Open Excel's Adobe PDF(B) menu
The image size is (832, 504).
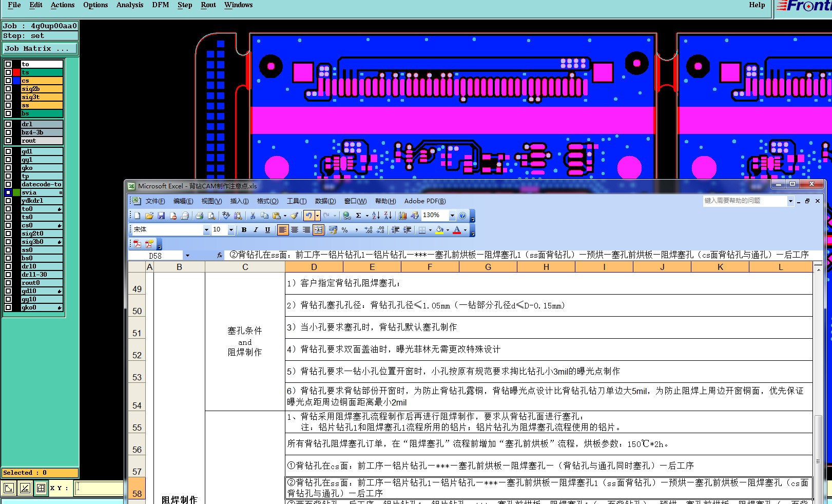(x=425, y=201)
